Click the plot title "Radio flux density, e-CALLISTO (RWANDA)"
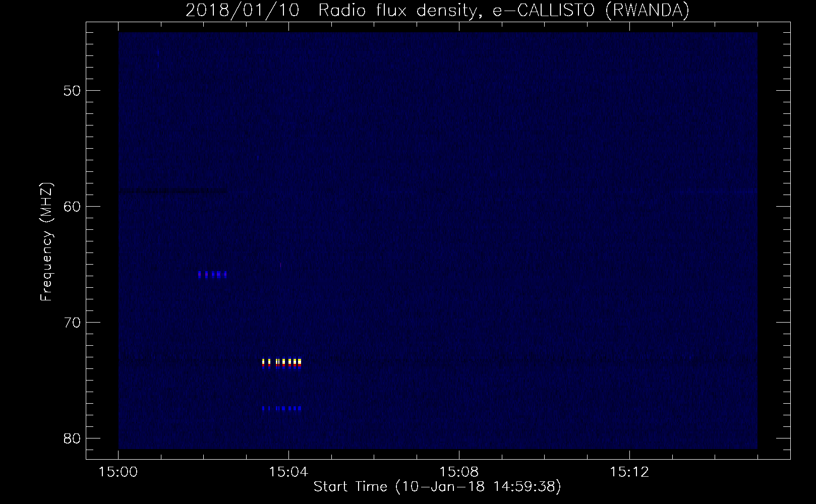816x504 pixels. 504,10
